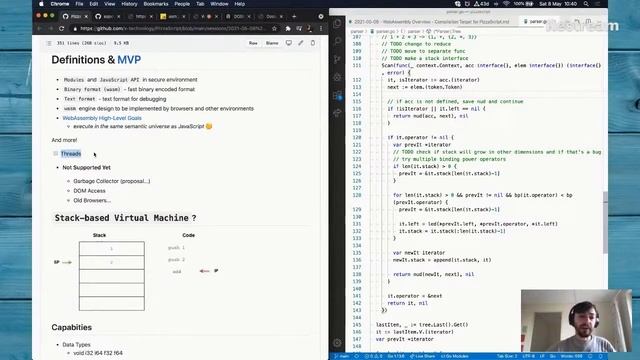Viewport: 640px width, 360px height.
Task: Click UTF-8 encoding in status bar
Action: click(529, 356)
